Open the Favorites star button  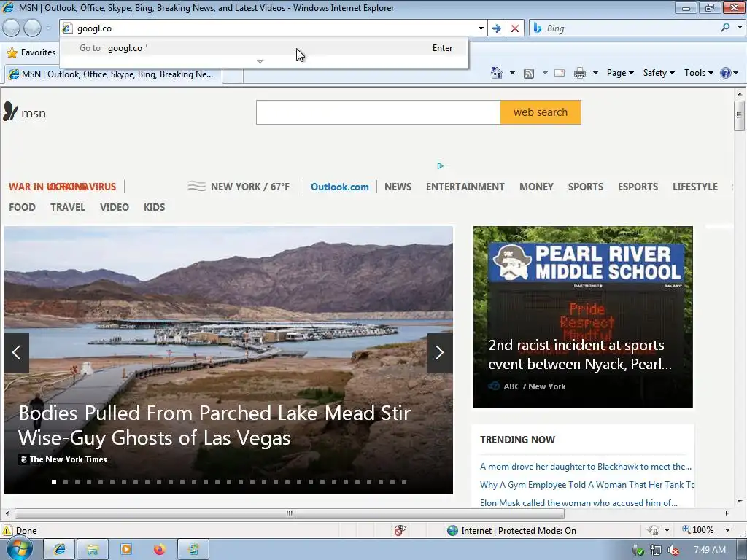(x=31, y=52)
